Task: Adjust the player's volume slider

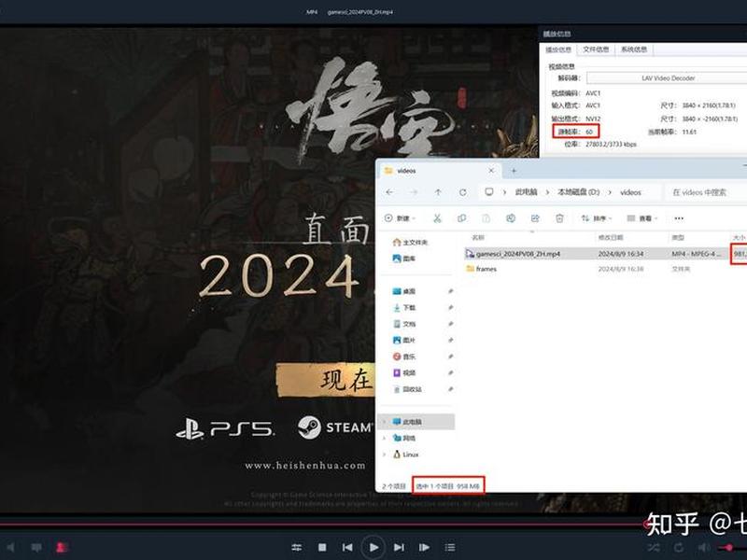Action: [733, 548]
